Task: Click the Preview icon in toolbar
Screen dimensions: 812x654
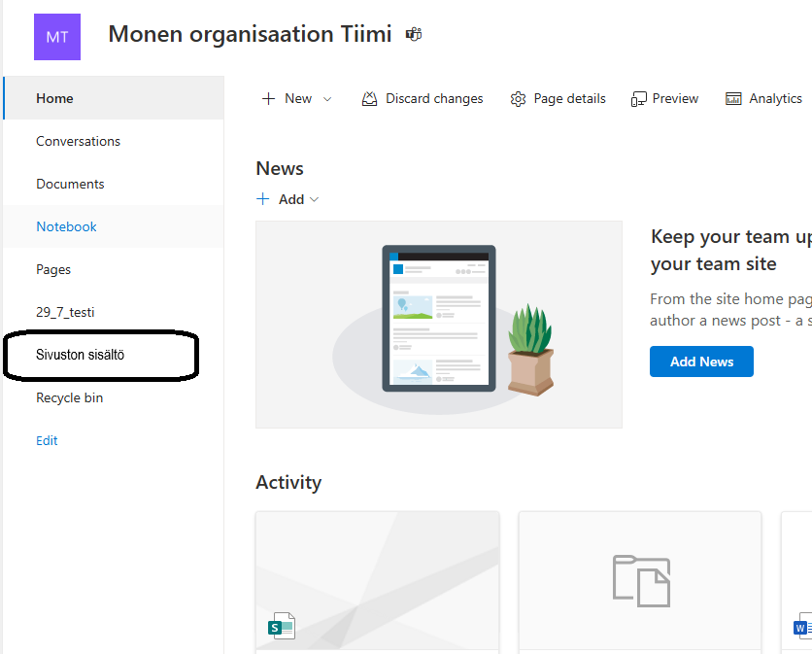Action: click(638, 99)
